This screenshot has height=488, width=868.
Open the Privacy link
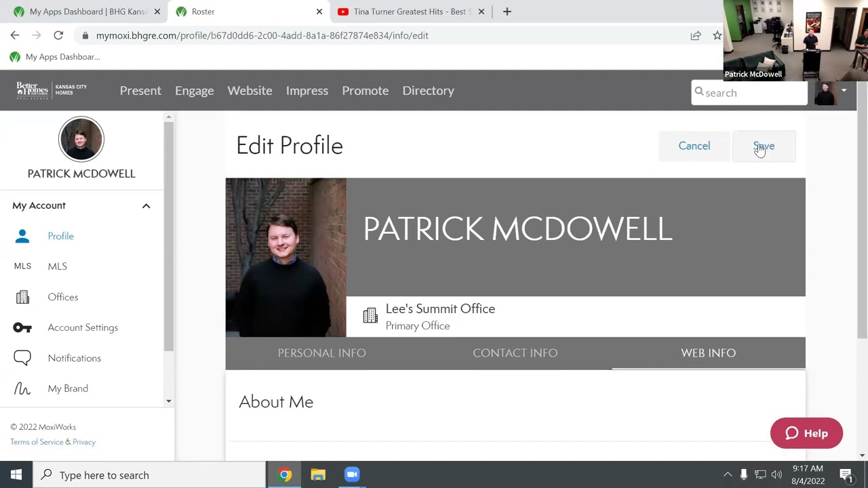point(84,442)
